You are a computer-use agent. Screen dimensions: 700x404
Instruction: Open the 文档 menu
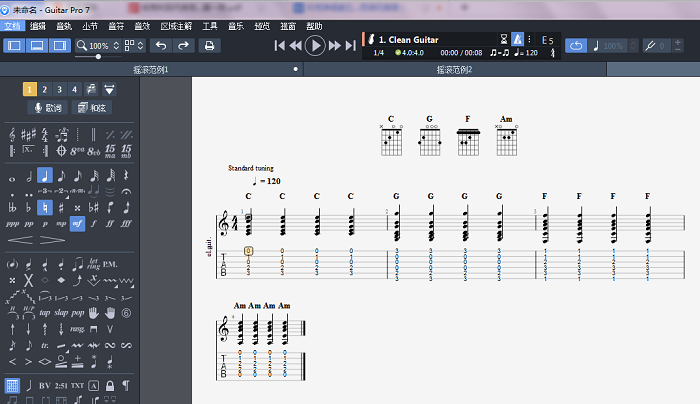click(11, 24)
